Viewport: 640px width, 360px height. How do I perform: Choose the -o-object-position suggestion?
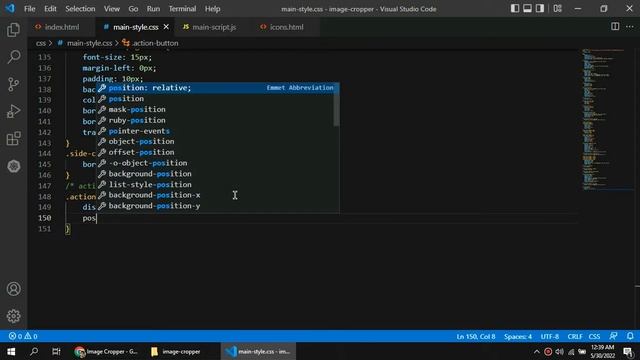[x=218, y=163]
